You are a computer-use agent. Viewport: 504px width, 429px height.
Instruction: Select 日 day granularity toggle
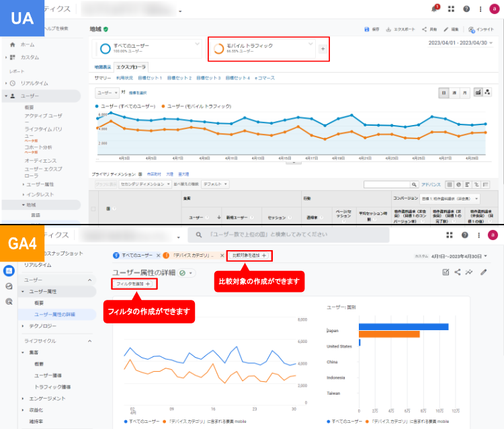(444, 93)
